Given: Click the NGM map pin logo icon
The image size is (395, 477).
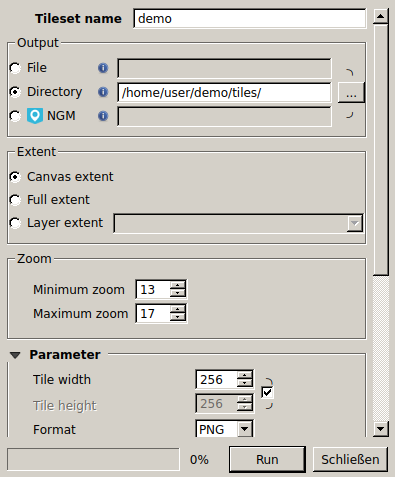Looking at the screenshot, I should click(35, 116).
